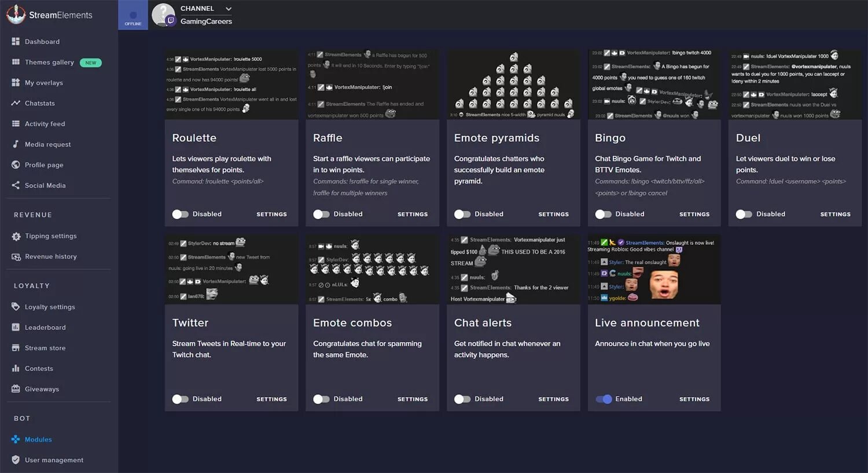868x473 pixels.
Task: Click the My overlays sidebar icon
Action: click(16, 83)
